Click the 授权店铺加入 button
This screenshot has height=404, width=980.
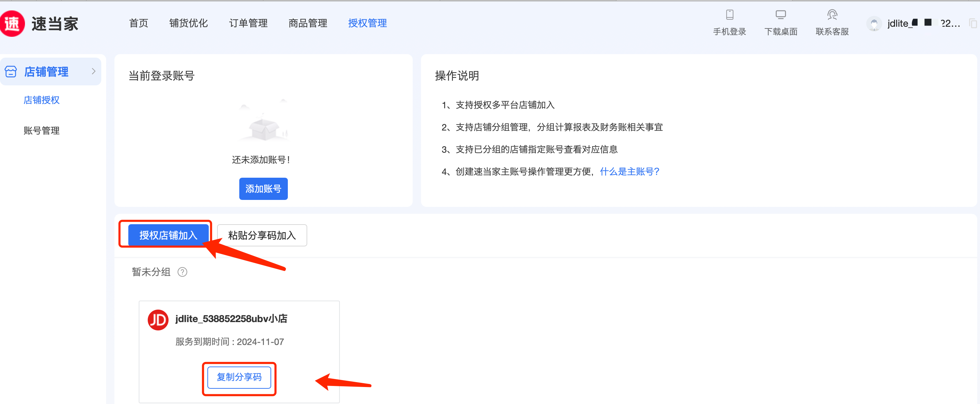168,235
